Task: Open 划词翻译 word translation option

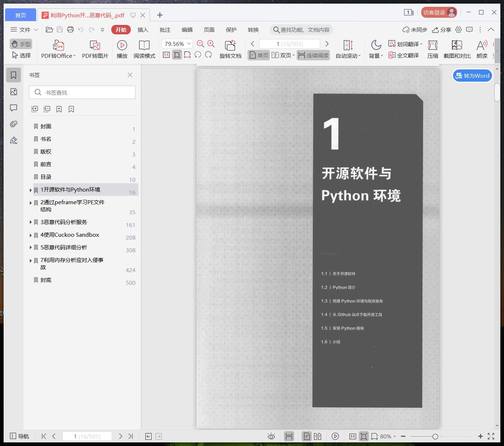Action: (x=405, y=44)
